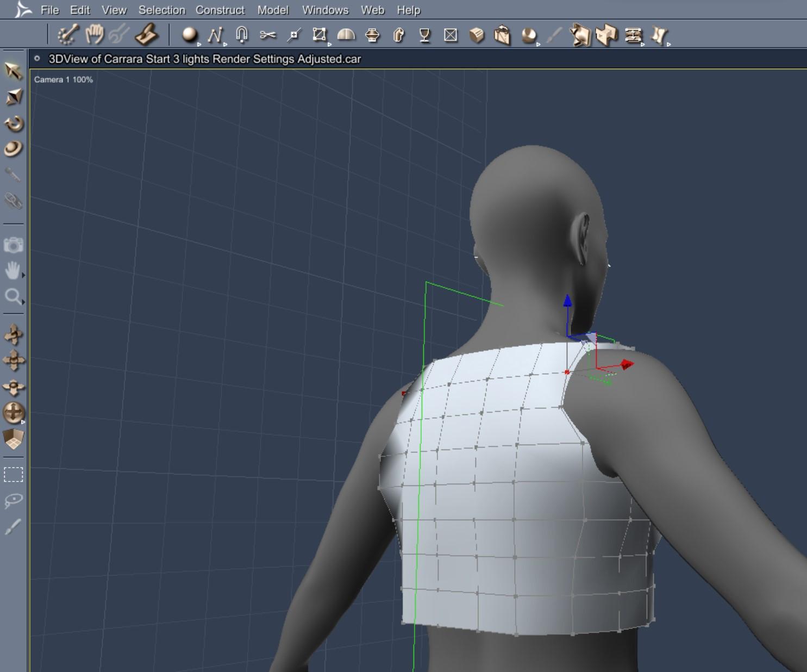The image size is (807, 672).
Task: Select the rotate tool
Action: (14, 123)
